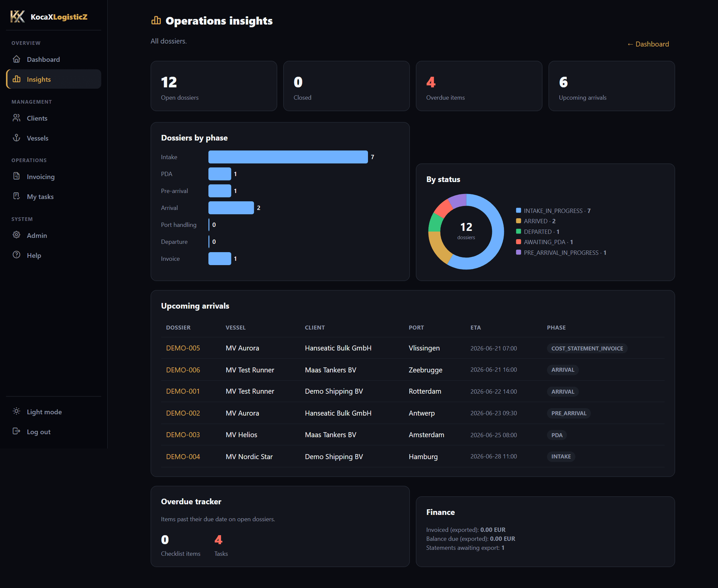Viewport: 718px width, 588px height.
Task: Click the ARRIVAL badge in DEMO-006 row
Action: (x=562, y=370)
